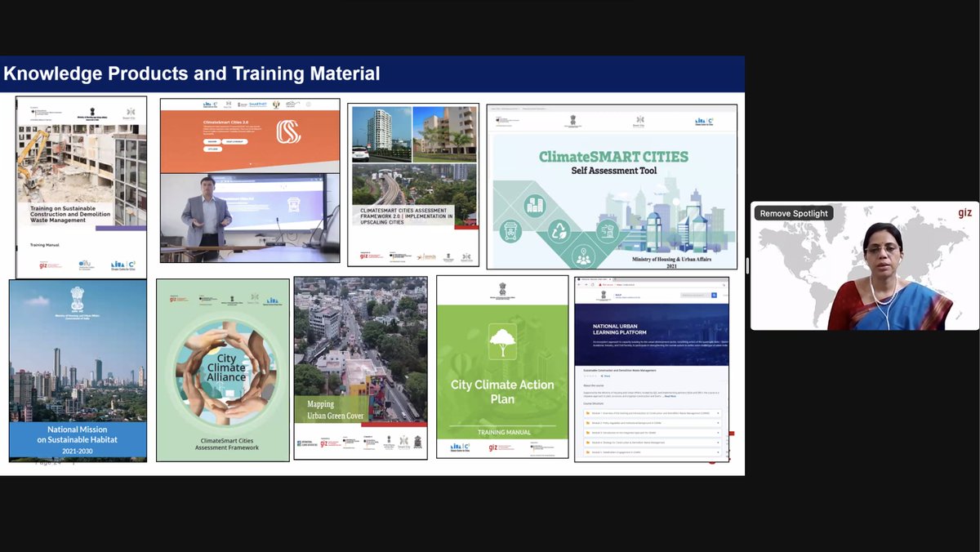Viewport: 980px width, 552px height.
Task: Select the speaker's video tile
Action: pos(865,265)
